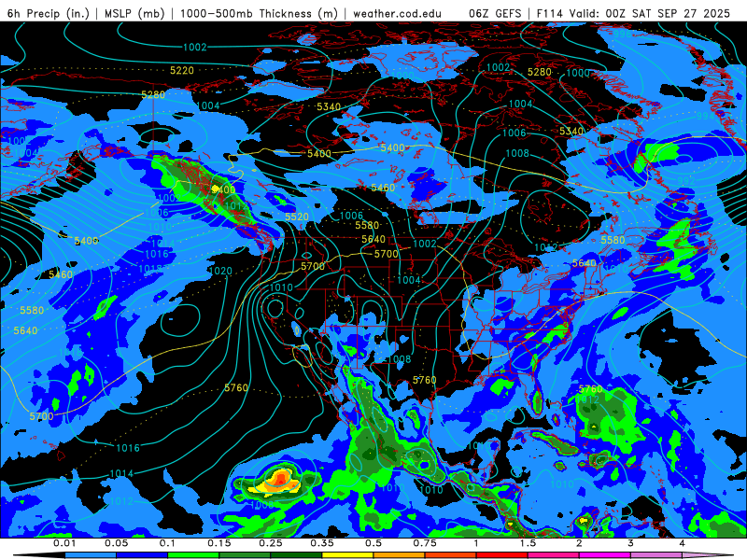Viewport: 747px width, 560px height.
Task: Click the '06Z GEFS' model run label
Action: 495,13
